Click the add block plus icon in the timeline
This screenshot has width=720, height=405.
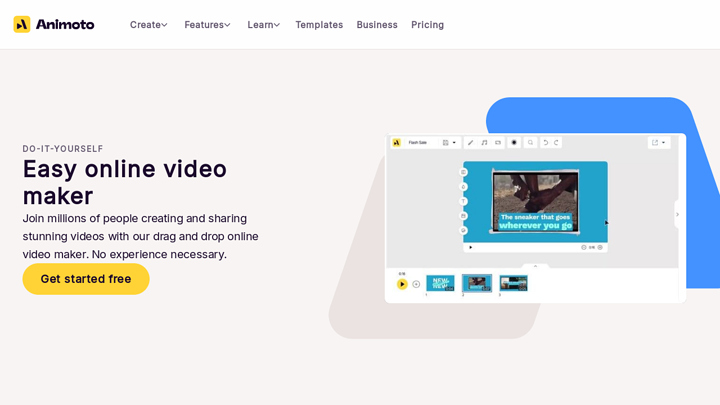point(416,284)
